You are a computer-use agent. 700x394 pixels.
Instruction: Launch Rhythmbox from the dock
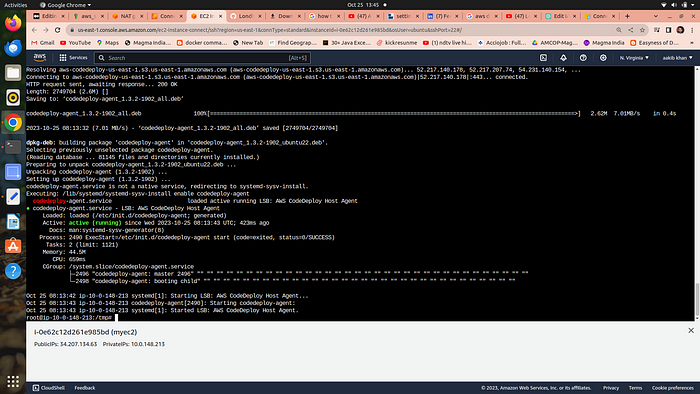(13, 97)
